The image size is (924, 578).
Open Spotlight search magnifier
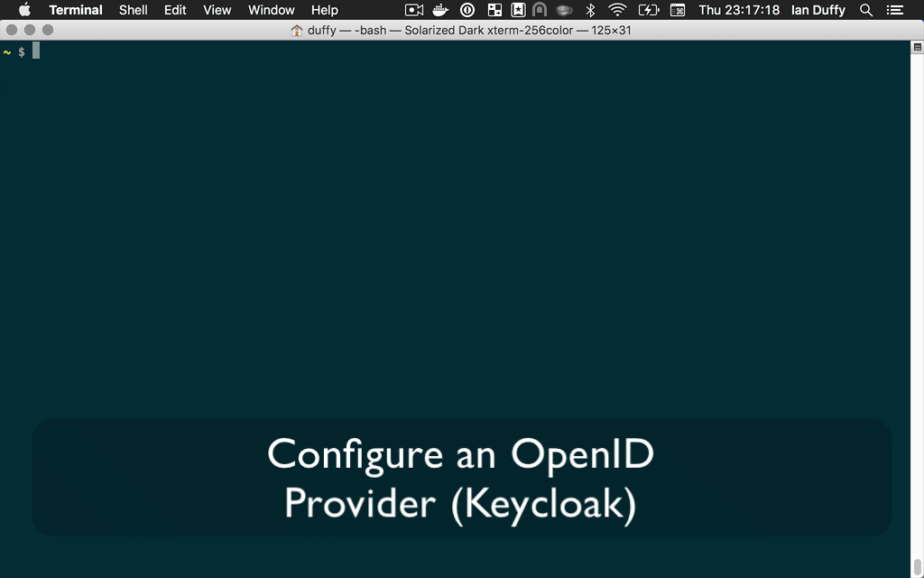(x=866, y=10)
